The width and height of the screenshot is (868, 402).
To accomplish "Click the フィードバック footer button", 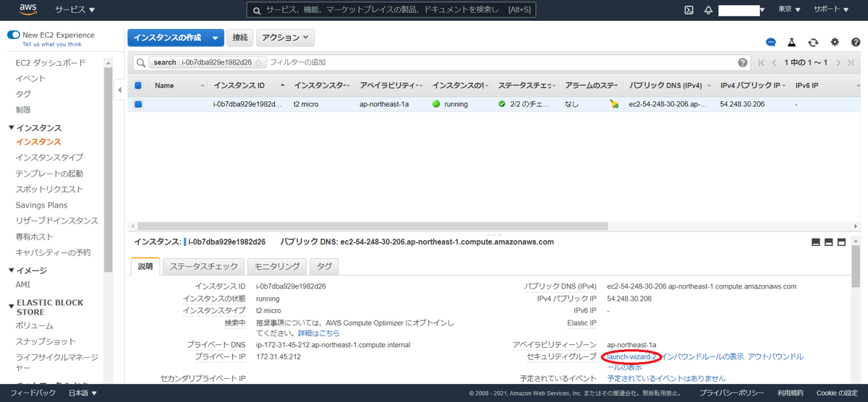I will [33, 393].
